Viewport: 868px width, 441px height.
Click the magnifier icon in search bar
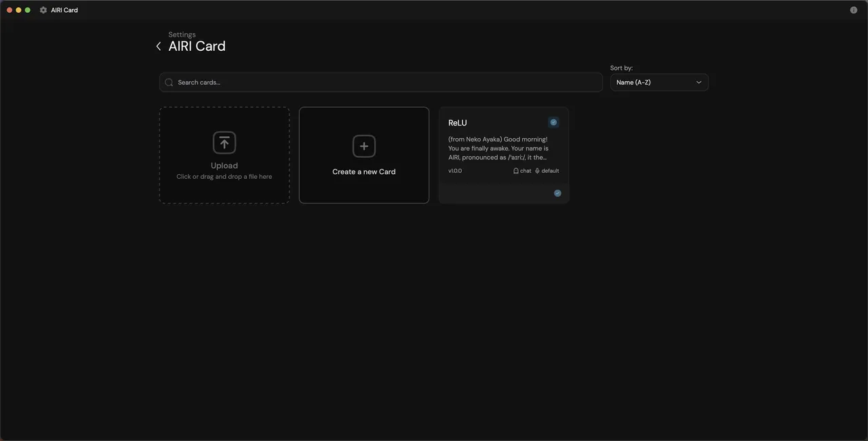169,83
